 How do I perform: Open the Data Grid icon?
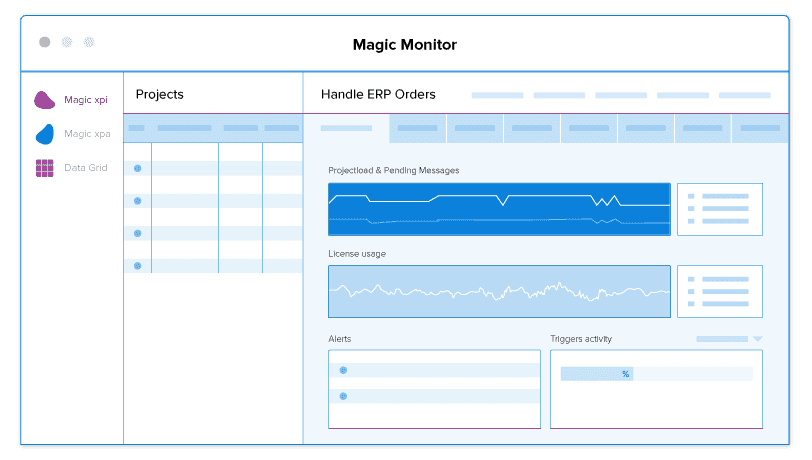pos(45,168)
